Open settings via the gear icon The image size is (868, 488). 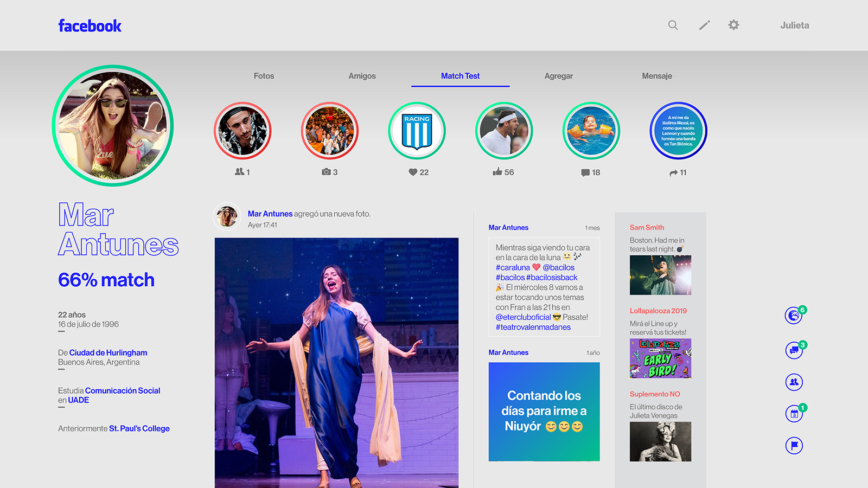tap(733, 25)
